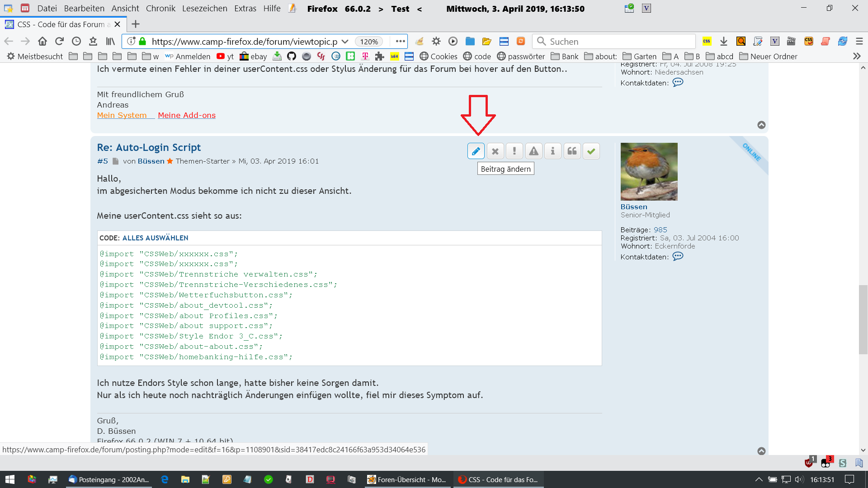Expand the URL bar history dropdown
The image size is (868, 488).
click(x=345, y=42)
